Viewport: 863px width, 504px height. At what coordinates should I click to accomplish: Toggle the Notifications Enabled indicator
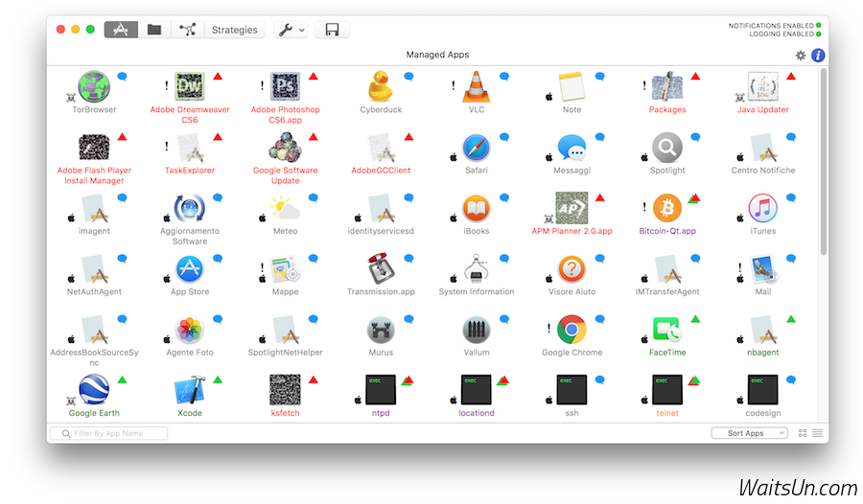[819, 25]
